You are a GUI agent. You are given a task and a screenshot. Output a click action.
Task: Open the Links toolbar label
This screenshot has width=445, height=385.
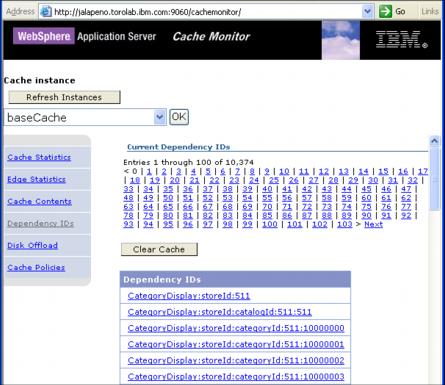pyautogui.click(x=430, y=12)
